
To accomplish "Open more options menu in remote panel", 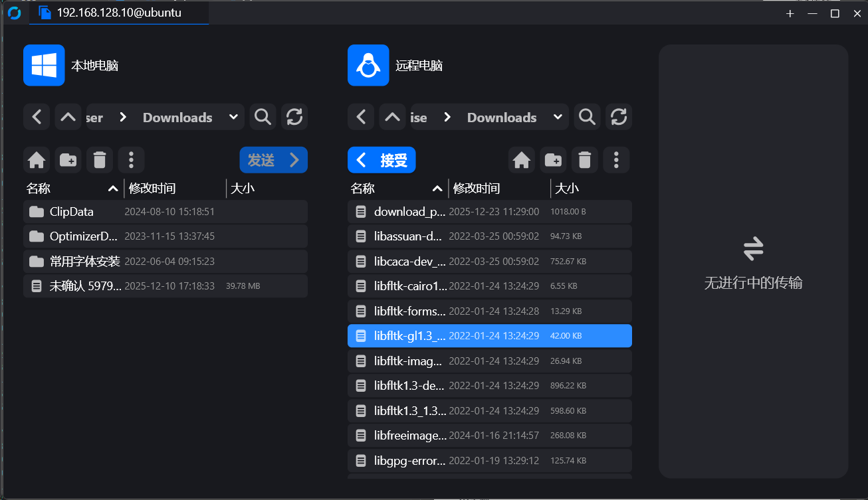I will coord(616,160).
